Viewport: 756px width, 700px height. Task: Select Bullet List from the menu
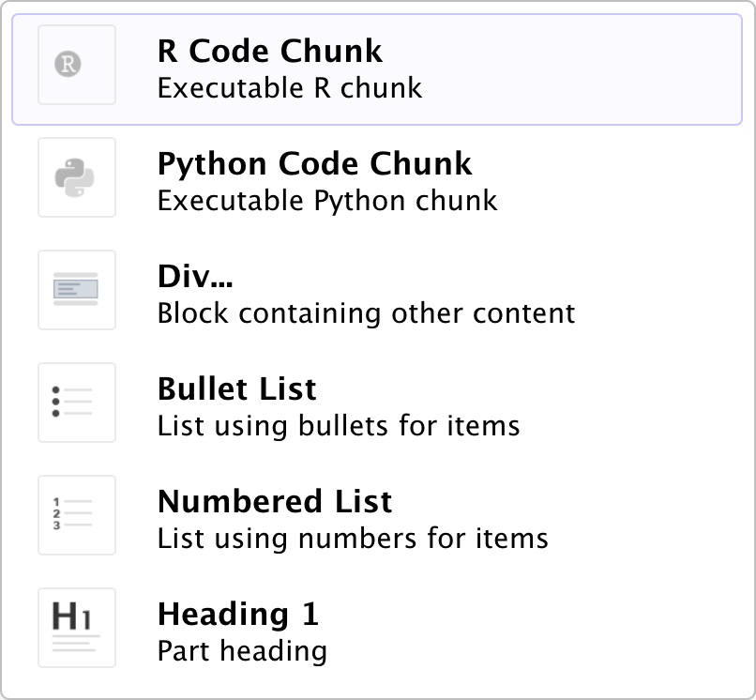(x=236, y=388)
